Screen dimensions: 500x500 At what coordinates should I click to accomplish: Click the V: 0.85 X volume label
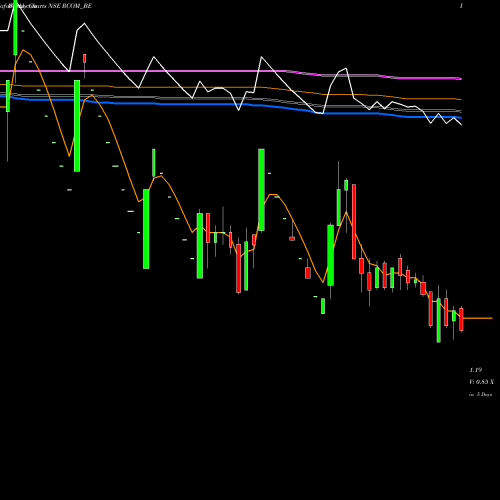pyautogui.click(x=482, y=382)
